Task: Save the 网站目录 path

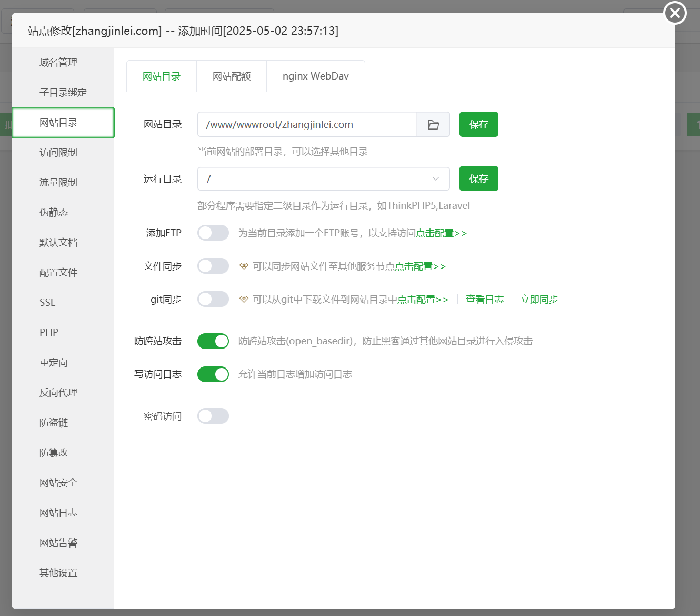Action: 478,124
